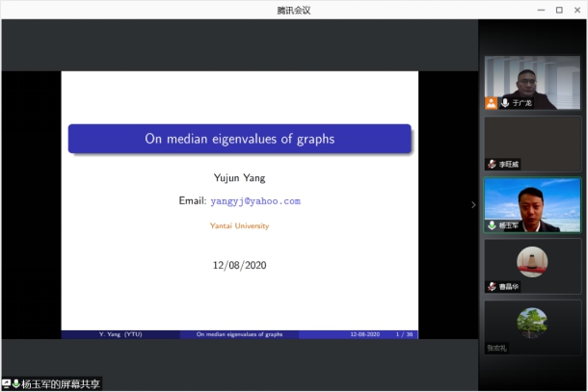Click the active microphone icon beside 杨玉军

[492, 225]
